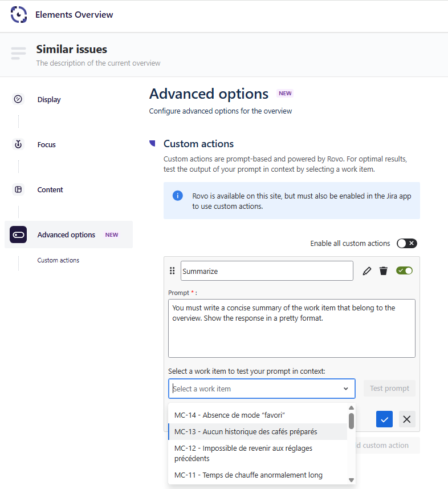Choose MC-13 Aucun historique des cafés préparés
The height and width of the screenshot is (489, 448).
coord(246,432)
